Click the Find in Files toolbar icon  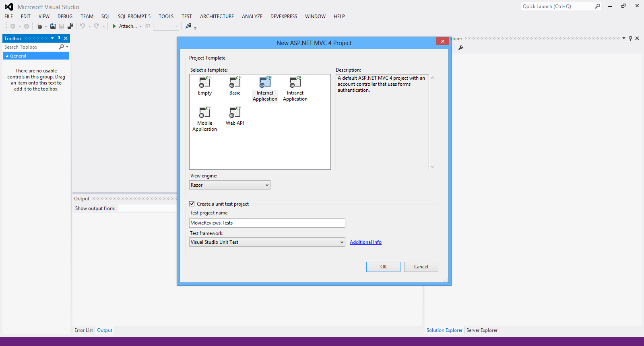[188, 26]
